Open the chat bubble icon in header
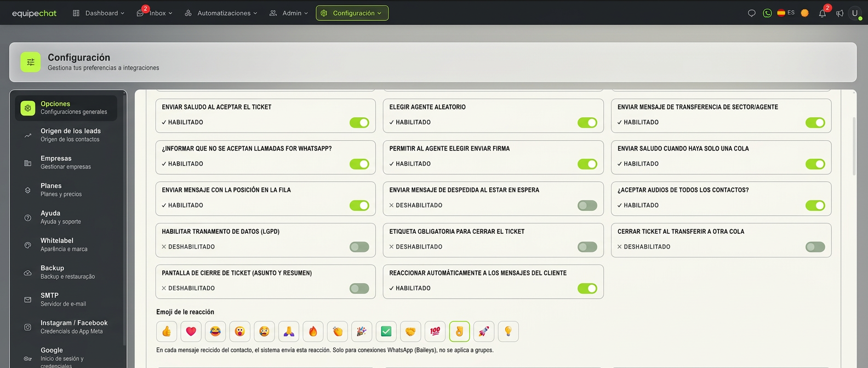 point(752,13)
